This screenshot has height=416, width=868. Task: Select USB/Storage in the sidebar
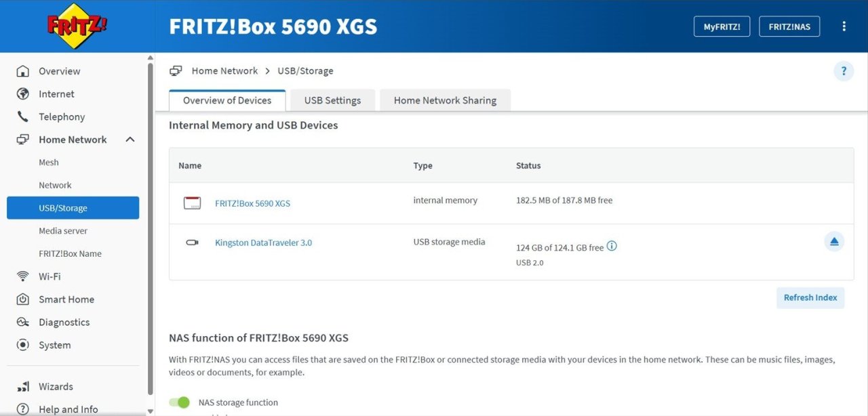click(x=73, y=208)
